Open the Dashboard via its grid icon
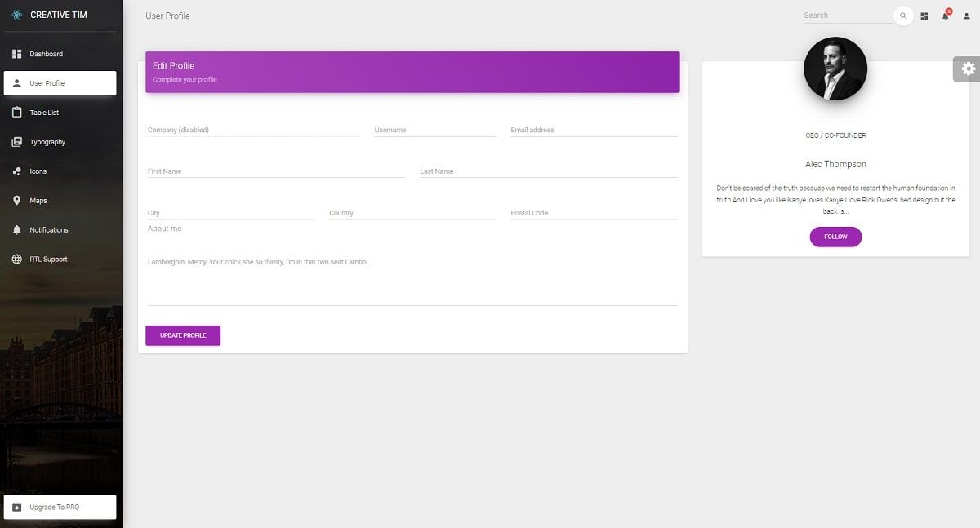980x528 pixels. [17, 53]
